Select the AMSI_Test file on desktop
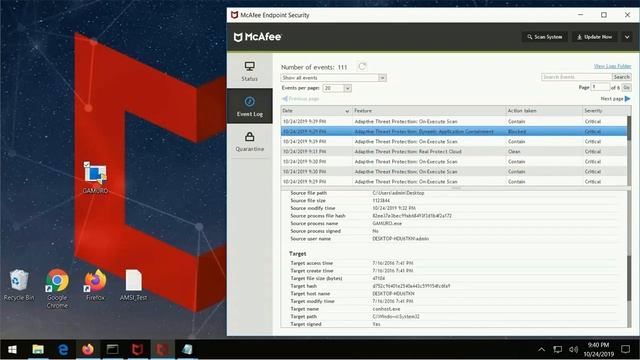This screenshot has height=360, width=640. click(133, 285)
